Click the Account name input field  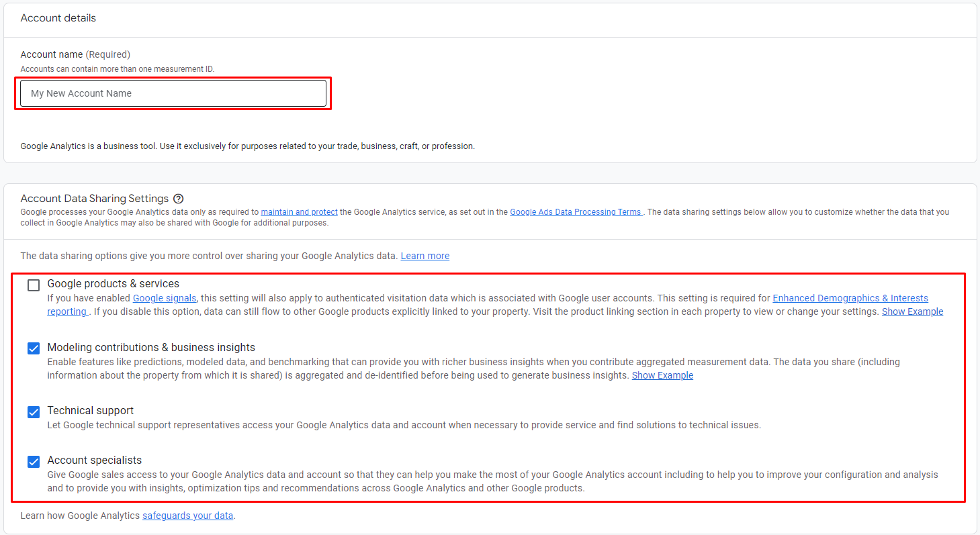coord(173,93)
